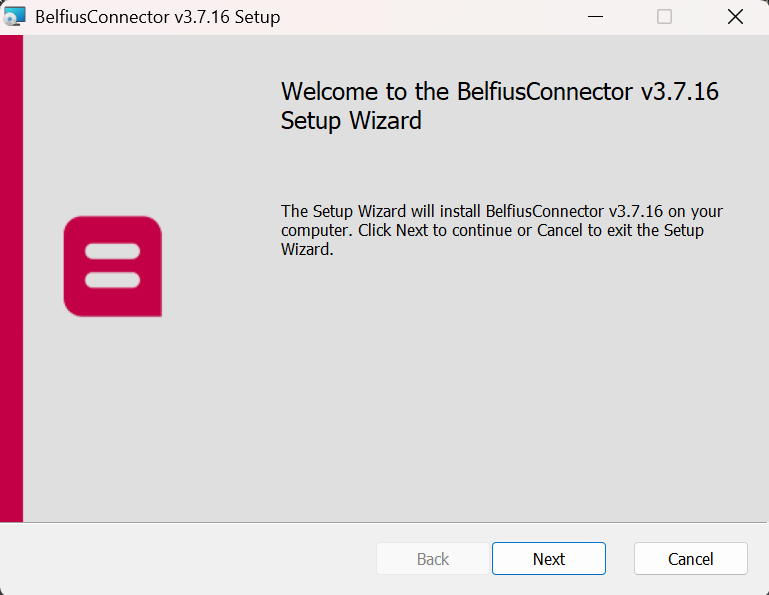This screenshot has height=595, width=769.
Task: Close the BelfiusConnector Setup window
Action: (x=735, y=17)
